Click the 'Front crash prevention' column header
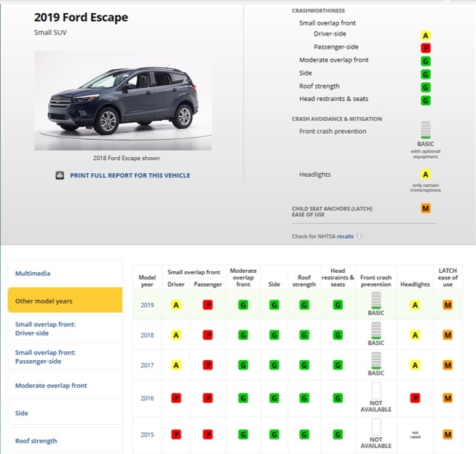Viewport: 476px width, 454px height. pos(376,281)
